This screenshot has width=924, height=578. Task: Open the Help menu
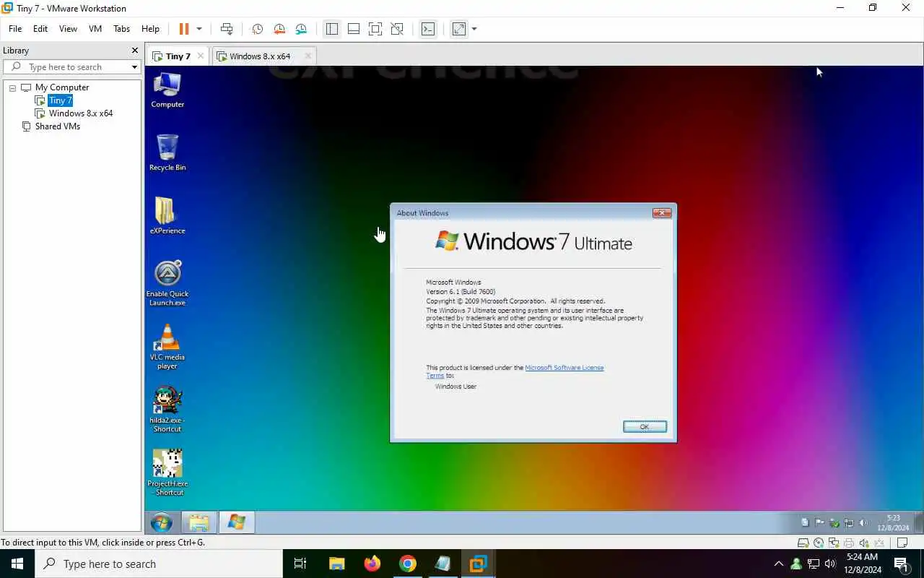point(150,29)
